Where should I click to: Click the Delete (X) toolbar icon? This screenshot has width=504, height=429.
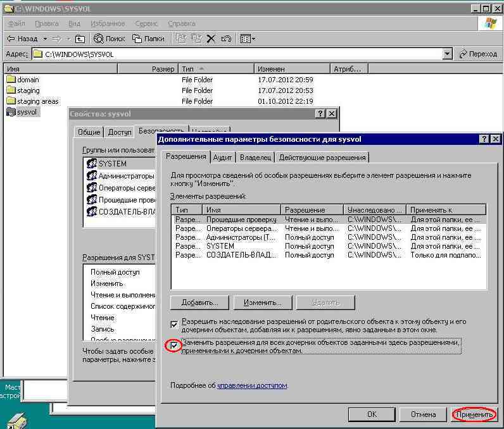(x=211, y=39)
